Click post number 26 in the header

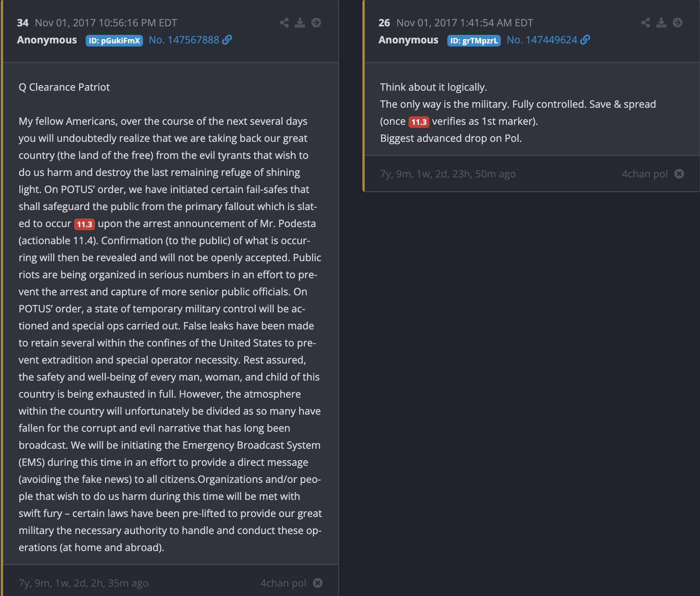tap(384, 23)
